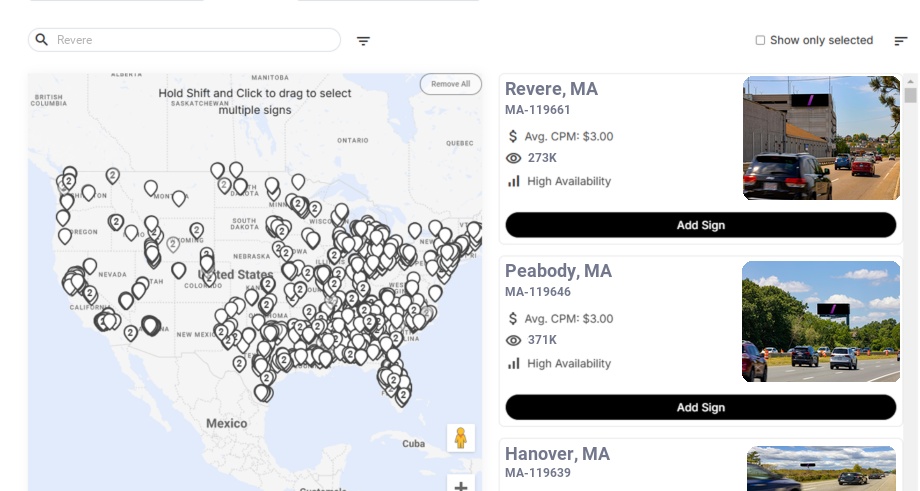Click the dollar CPM icon for Peabody
Image resolution: width=920 pixels, height=491 pixels.
[x=513, y=319]
